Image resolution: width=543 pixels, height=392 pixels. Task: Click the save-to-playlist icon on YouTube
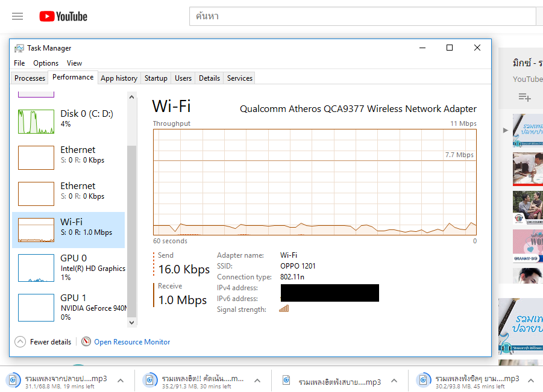click(x=524, y=97)
